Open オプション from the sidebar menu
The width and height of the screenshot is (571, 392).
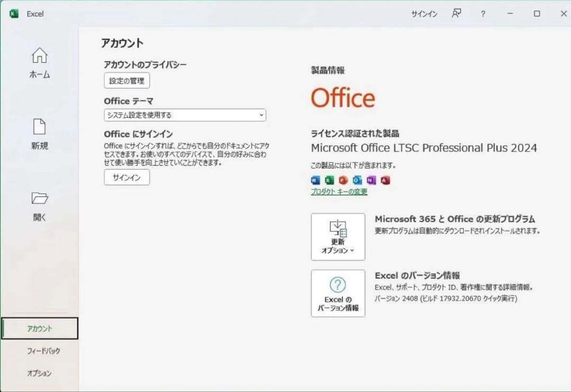[39, 374]
